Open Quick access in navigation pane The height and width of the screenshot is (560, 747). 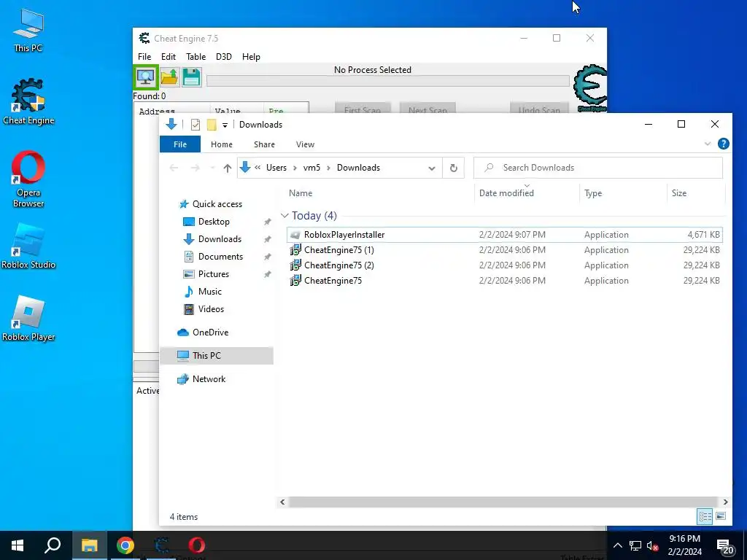[x=217, y=204]
